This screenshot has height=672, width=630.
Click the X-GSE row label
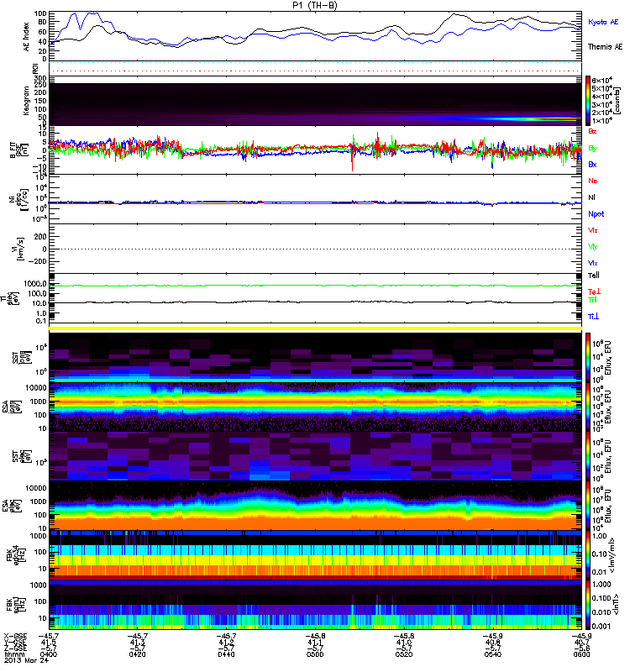pos(15,636)
